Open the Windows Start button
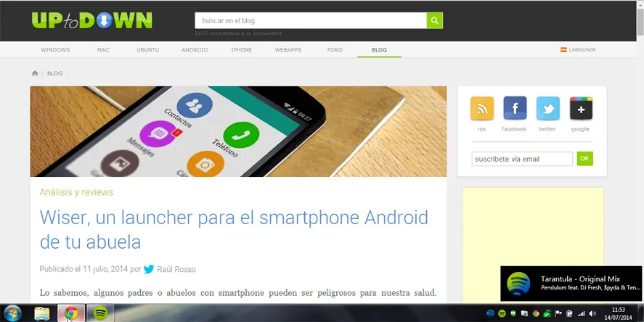This screenshot has width=644, height=322. click(x=13, y=313)
